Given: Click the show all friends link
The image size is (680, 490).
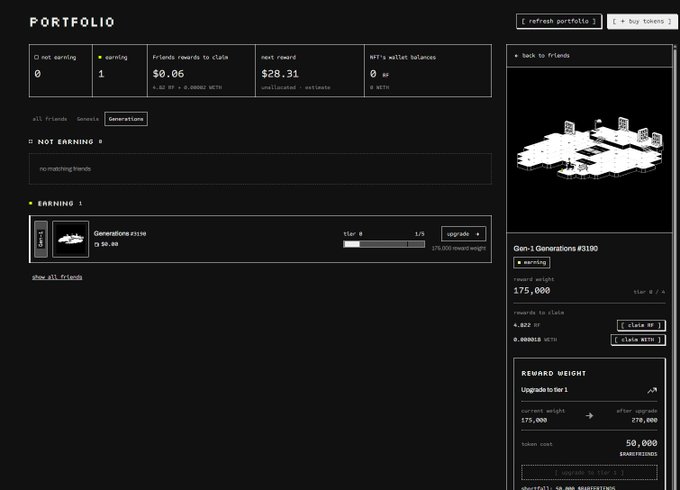Looking at the screenshot, I should (x=57, y=277).
